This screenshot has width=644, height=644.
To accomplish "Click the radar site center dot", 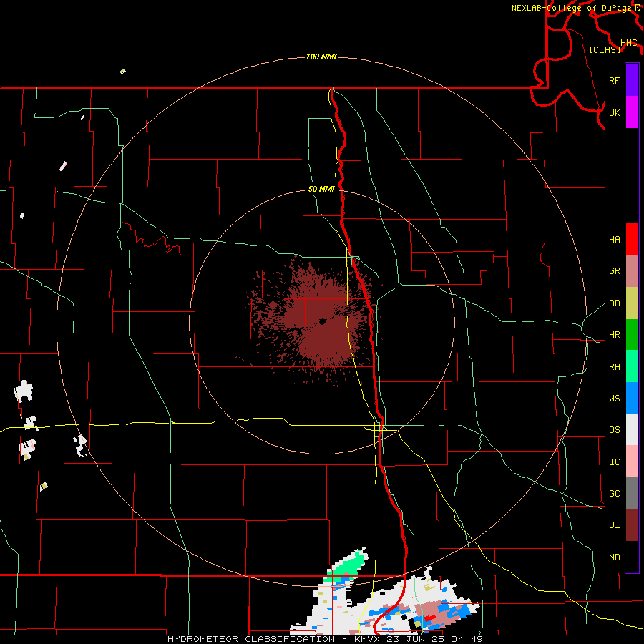I will 322,322.
